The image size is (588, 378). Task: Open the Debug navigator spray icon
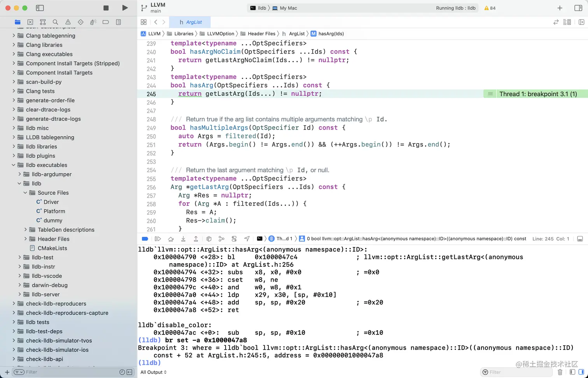pyautogui.click(x=93, y=22)
